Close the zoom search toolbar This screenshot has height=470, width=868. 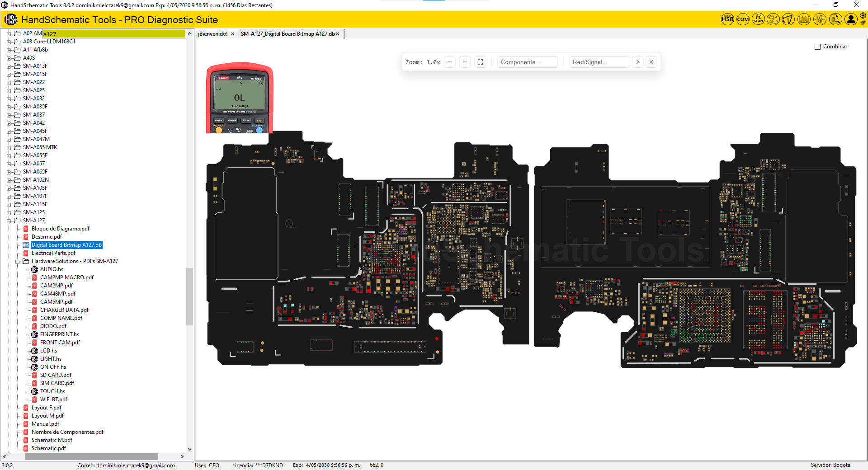tap(651, 62)
